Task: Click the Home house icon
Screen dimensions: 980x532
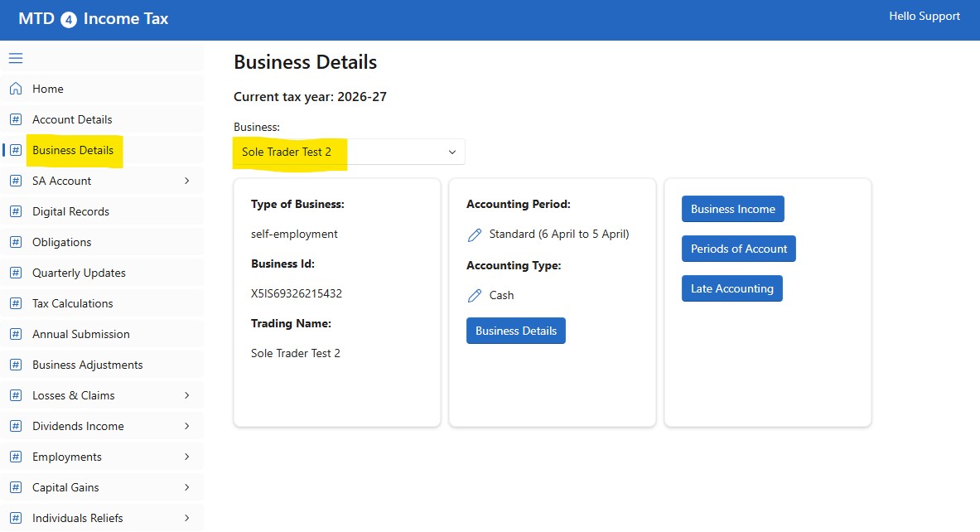Action: tap(16, 89)
